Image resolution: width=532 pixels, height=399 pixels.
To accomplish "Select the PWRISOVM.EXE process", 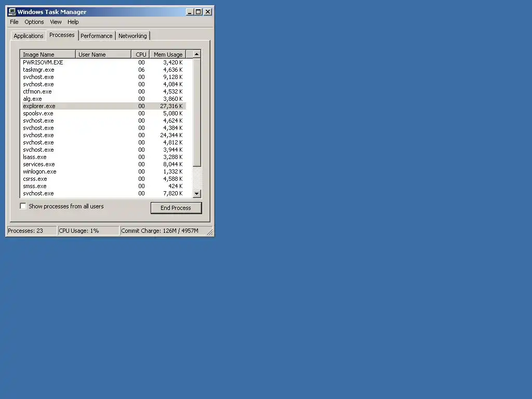I will tap(104, 62).
